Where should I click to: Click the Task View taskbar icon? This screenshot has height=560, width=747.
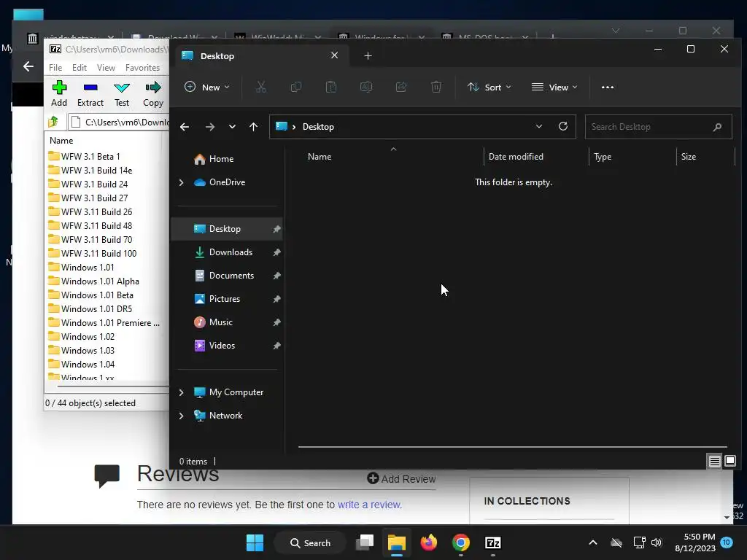tap(365, 542)
